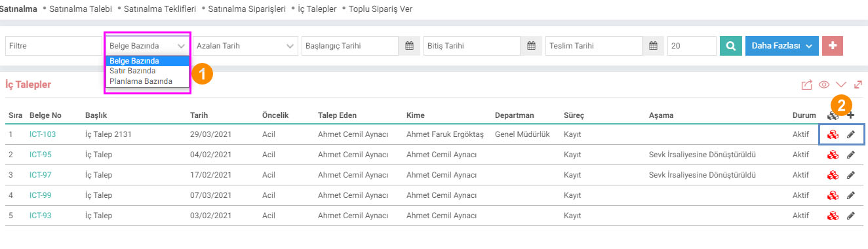
Task: Edit ICT-93 with the pencil icon
Action: coord(851,216)
